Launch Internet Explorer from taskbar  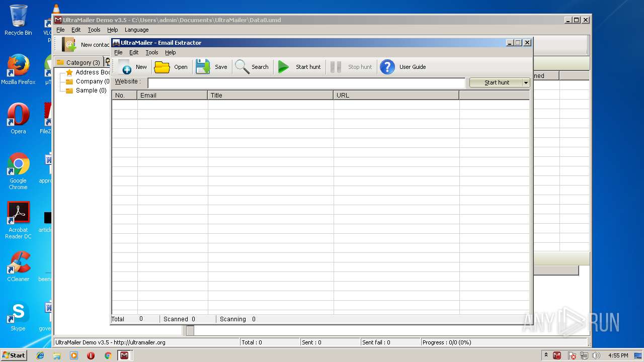(x=40, y=355)
